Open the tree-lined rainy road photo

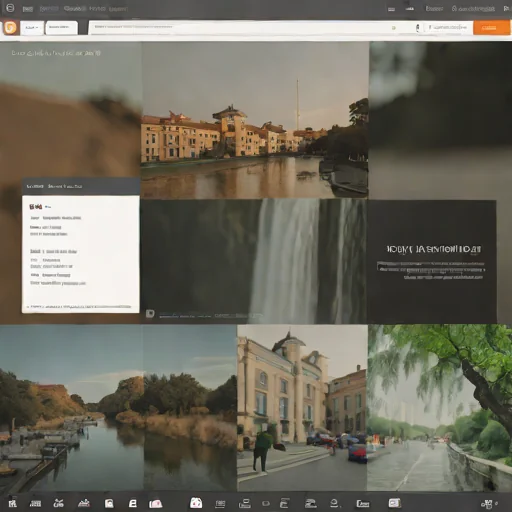(x=439, y=408)
